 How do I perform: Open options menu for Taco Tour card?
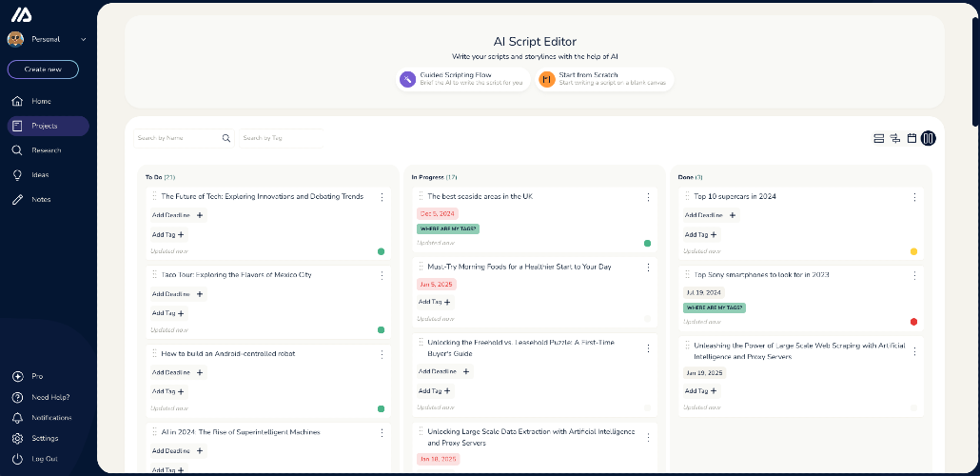382,275
